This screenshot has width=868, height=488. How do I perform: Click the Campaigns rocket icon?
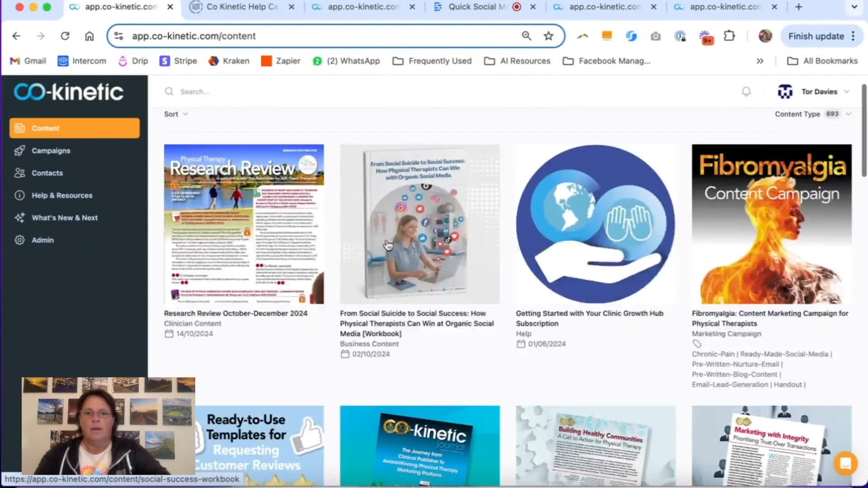point(19,150)
